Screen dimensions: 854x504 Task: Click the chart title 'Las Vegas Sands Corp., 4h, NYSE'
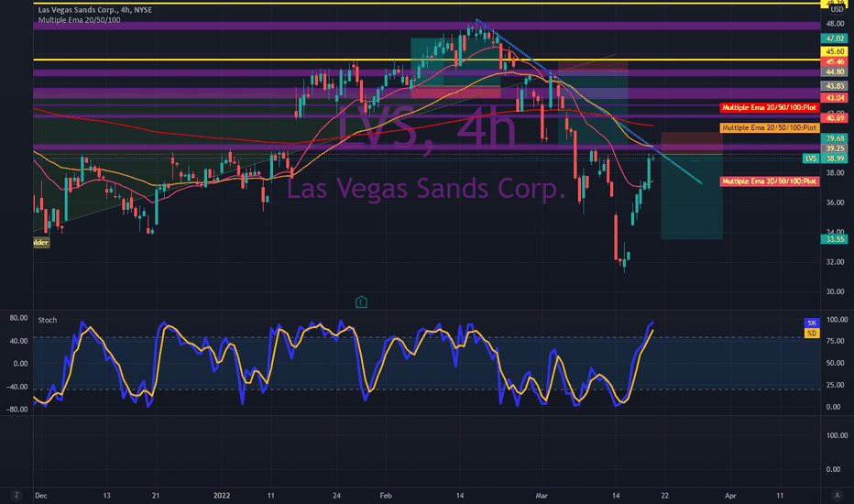94,10
